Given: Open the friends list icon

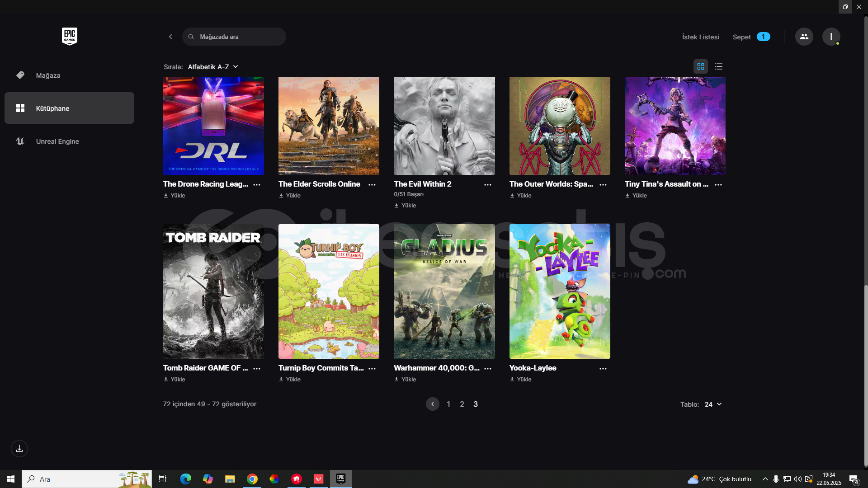Looking at the screenshot, I should click(x=804, y=37).
